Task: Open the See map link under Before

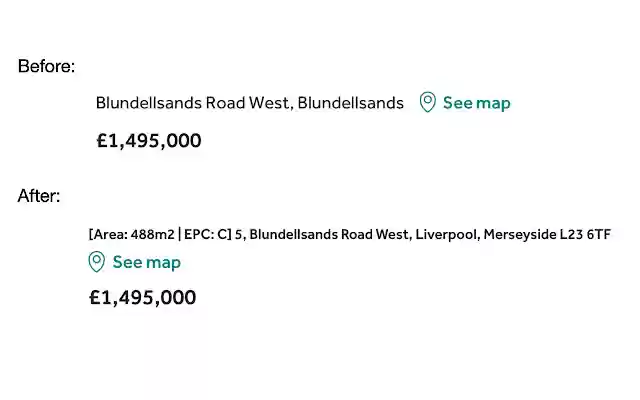Action: coord(476,102)
